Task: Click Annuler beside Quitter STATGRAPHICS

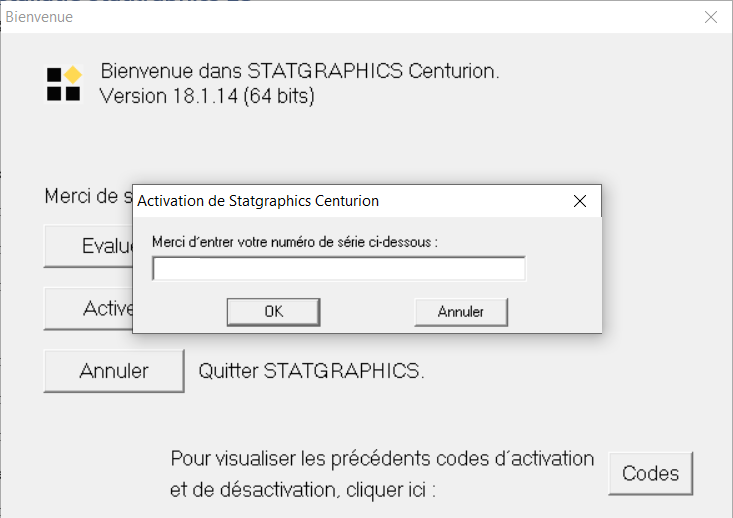Action: click(x=114, y=371)
